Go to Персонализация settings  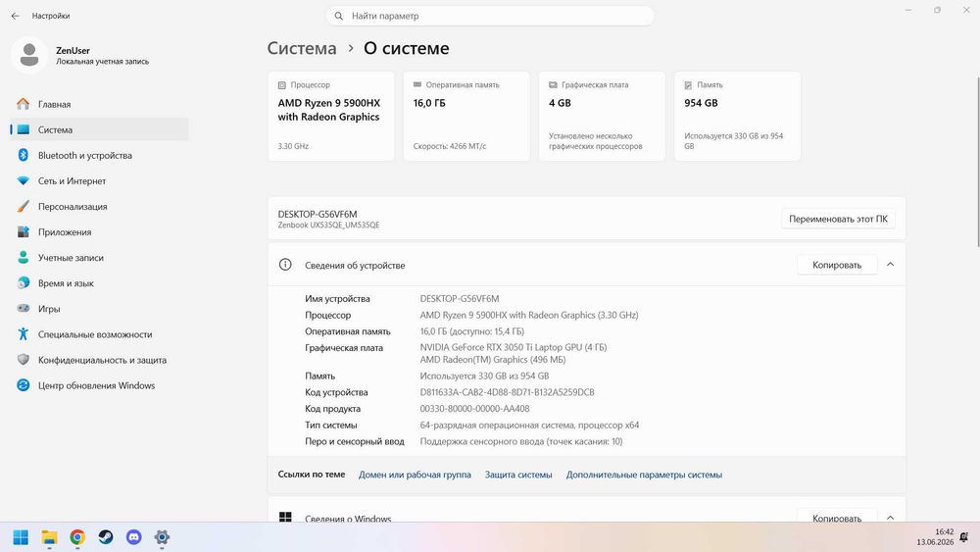pyautogui.click(x=99, y=206)
